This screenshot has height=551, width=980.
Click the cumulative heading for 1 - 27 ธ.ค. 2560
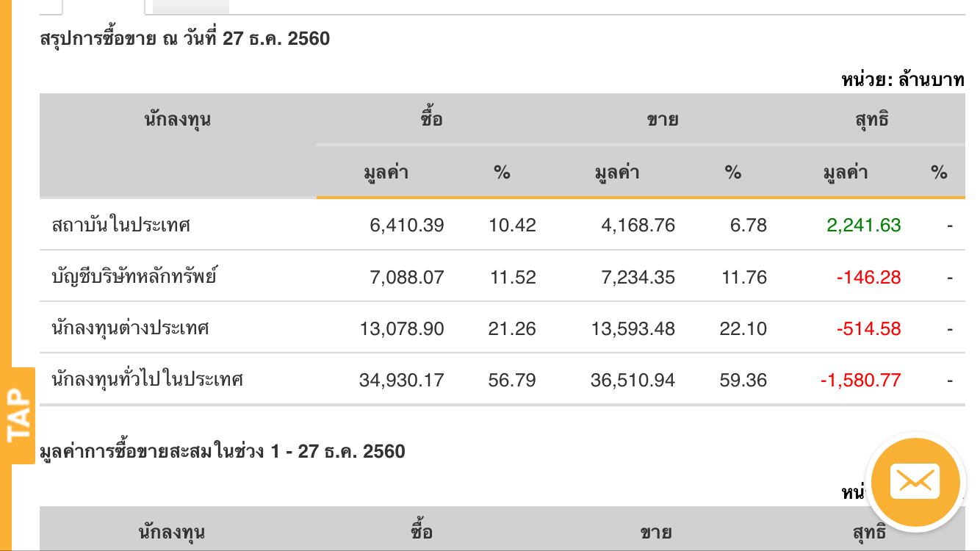pyautogui.click(x=223, y=450)
